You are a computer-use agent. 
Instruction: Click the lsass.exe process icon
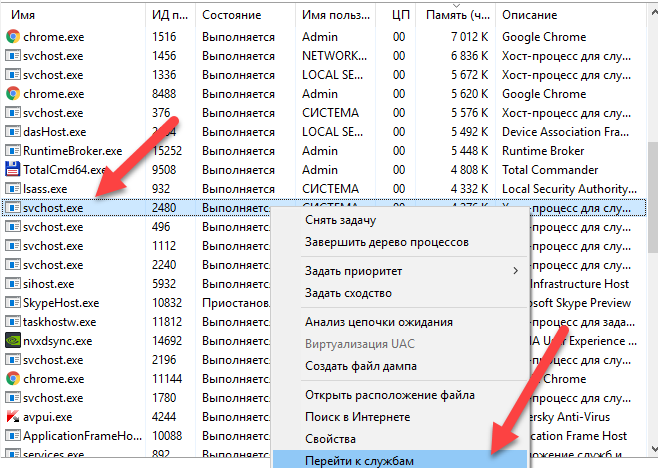13,188
